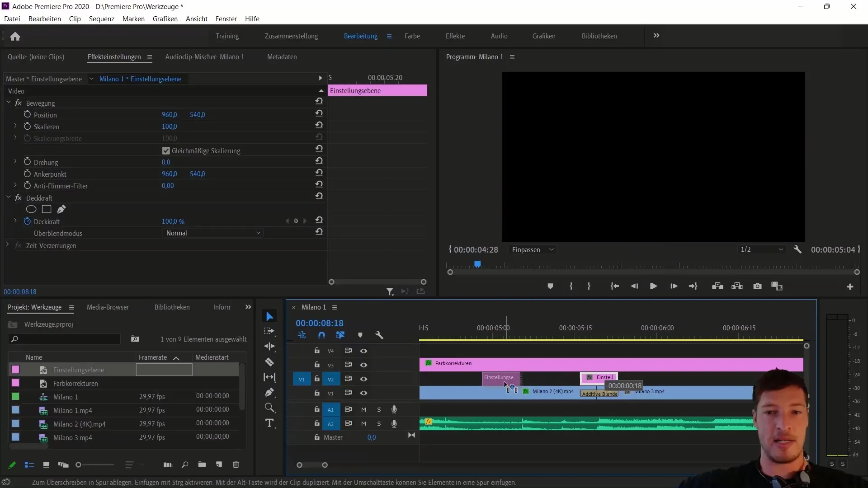This screenshot has height=488, width=868.
Task: Expand the Zeit-Verzerrungen group
Action: click(x=8, y=245)
